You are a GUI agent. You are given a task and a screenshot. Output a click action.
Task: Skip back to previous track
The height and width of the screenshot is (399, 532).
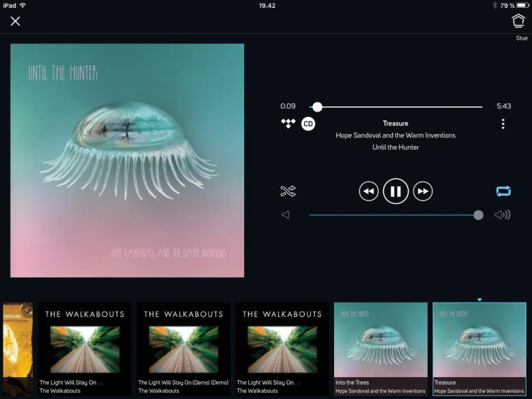(368, 191)
